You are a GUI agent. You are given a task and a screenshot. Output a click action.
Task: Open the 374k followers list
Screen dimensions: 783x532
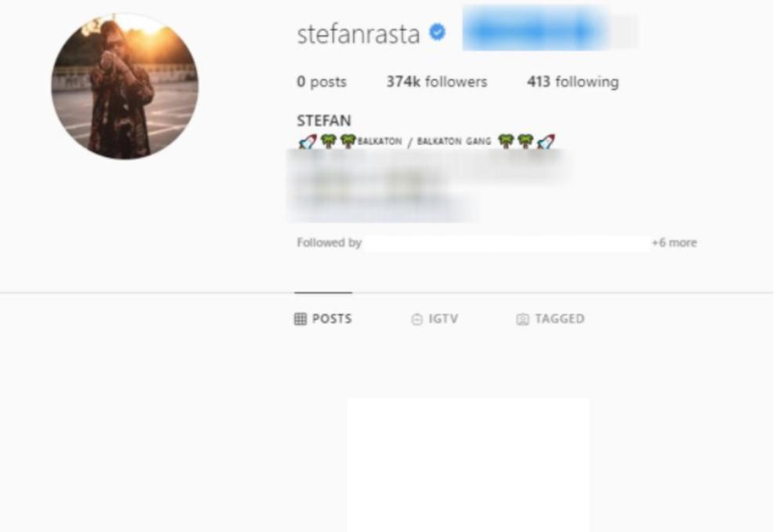(x=436, y=81)
